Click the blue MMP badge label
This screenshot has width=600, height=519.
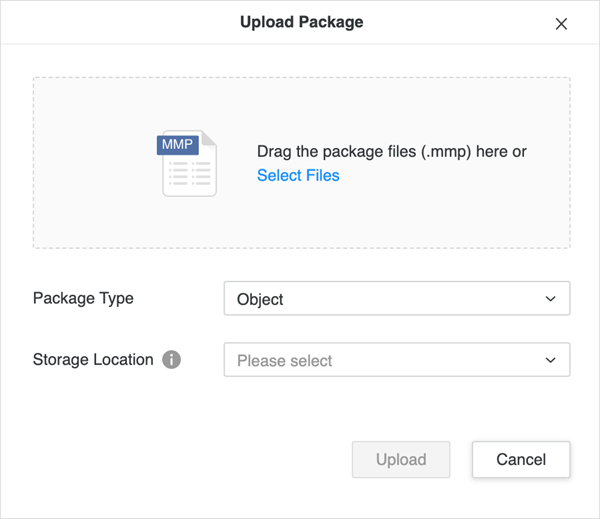(x=176, y=145)
